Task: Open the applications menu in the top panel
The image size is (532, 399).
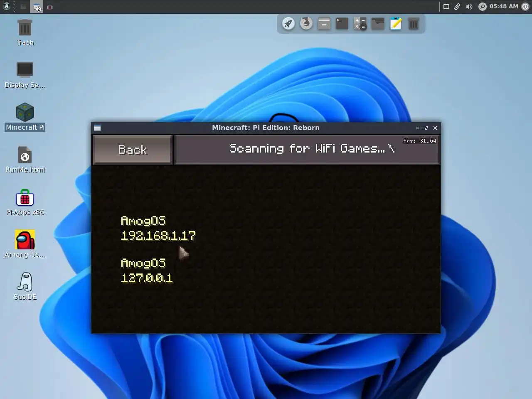Action: point(6,7)
